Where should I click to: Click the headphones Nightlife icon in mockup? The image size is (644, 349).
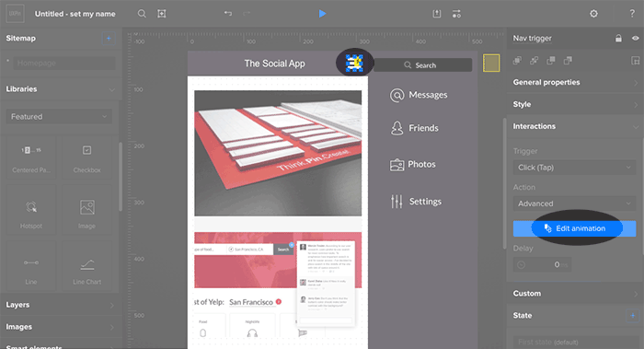(252, 333)
